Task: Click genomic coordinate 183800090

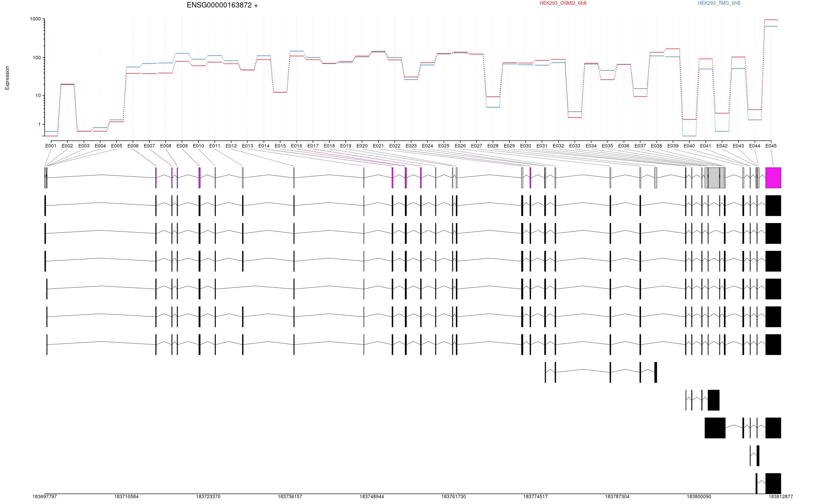Action: coord(699,497)
